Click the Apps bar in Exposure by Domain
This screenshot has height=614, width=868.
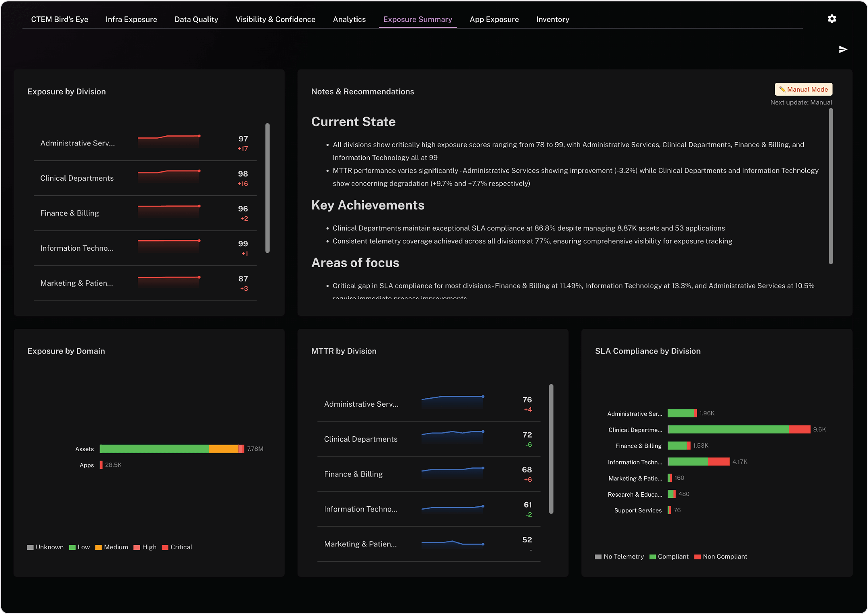point(101,465)
